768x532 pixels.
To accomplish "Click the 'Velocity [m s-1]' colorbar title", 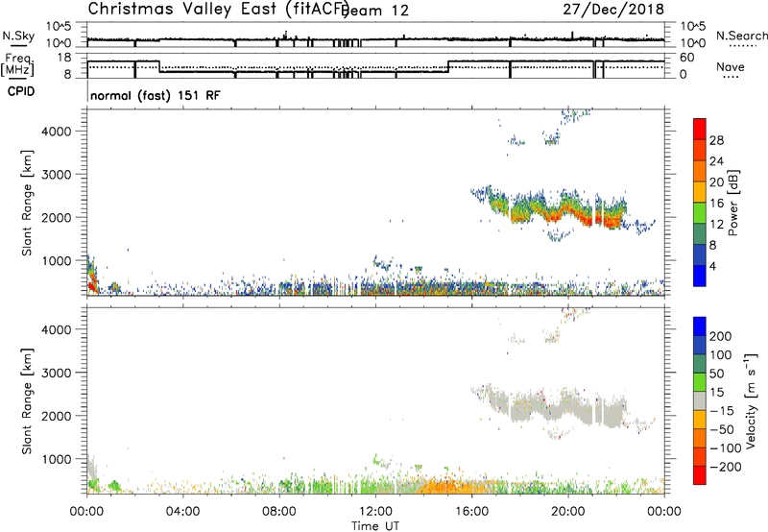I will 751,400.
